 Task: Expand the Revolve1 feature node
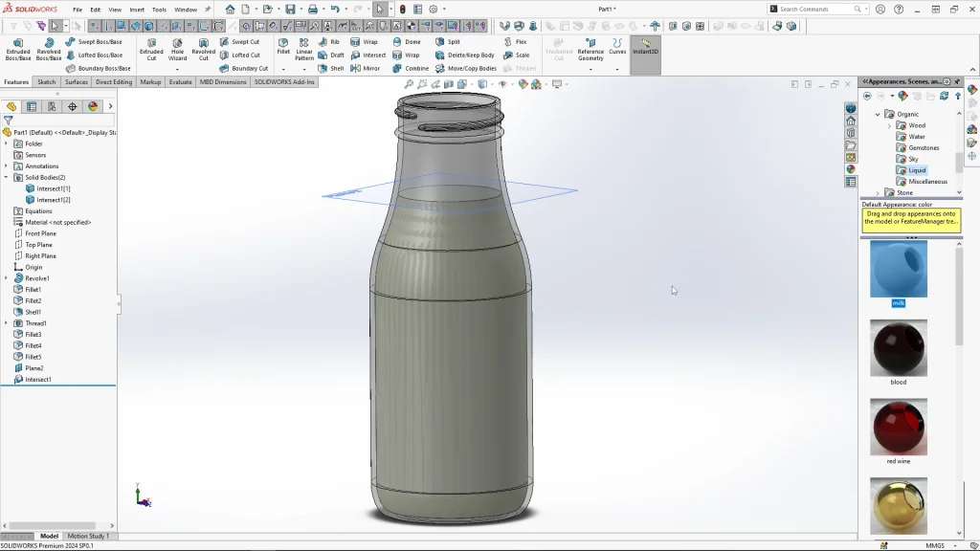6,278
